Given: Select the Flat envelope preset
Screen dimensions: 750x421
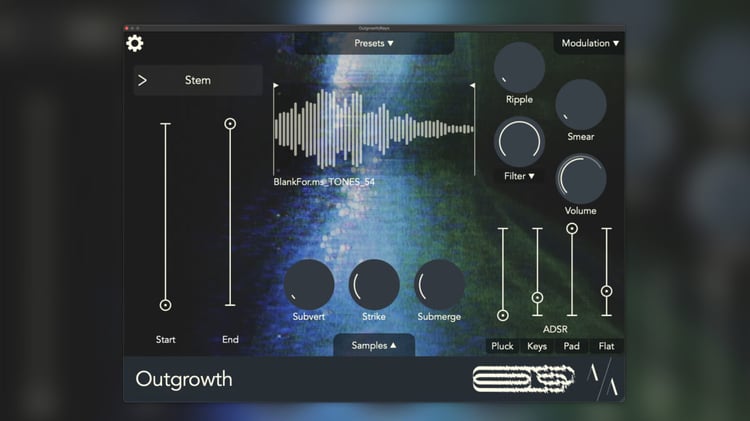Looking at the screenshot, I should point(606,346).
